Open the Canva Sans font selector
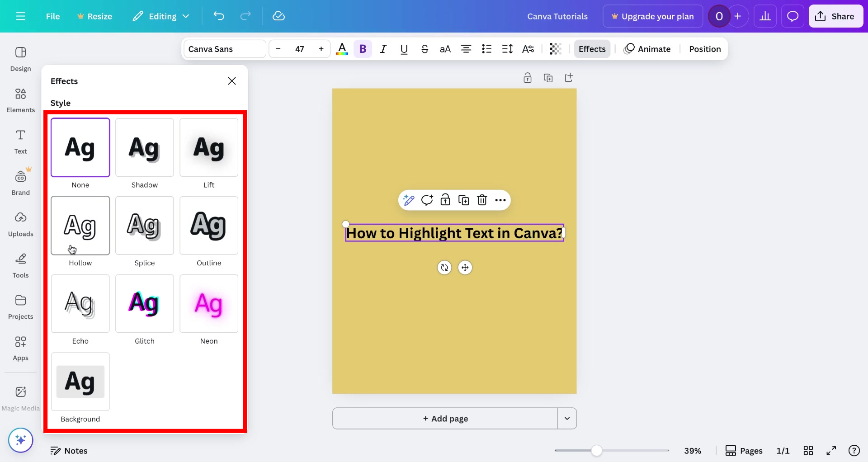Screen dimensions: 868x462 point(224,49)
